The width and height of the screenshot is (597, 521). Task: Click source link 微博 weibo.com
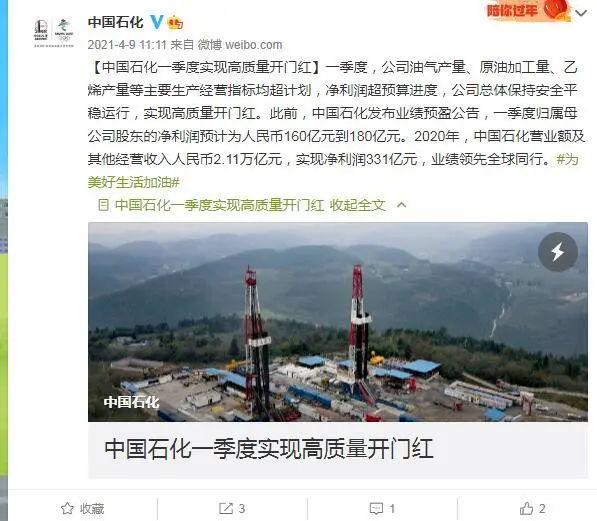[x=240, y=45]
